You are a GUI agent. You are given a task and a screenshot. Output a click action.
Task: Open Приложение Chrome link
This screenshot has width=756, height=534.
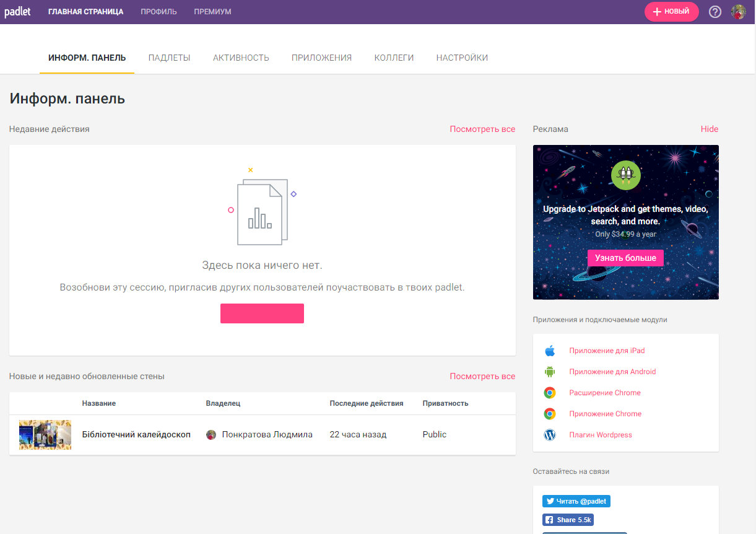click(x=606, y=414)
